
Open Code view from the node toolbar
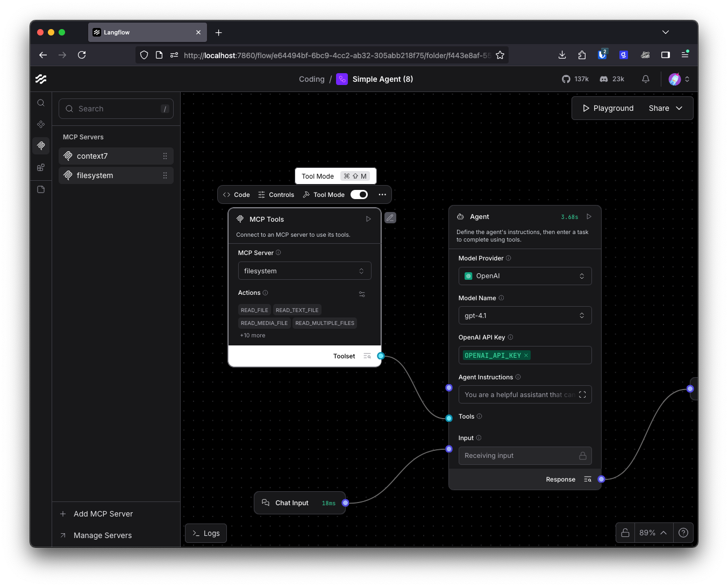click(x=235, y=194)
